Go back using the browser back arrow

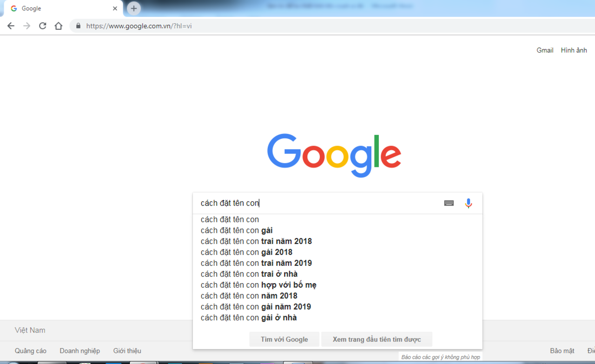pos(11,26)
